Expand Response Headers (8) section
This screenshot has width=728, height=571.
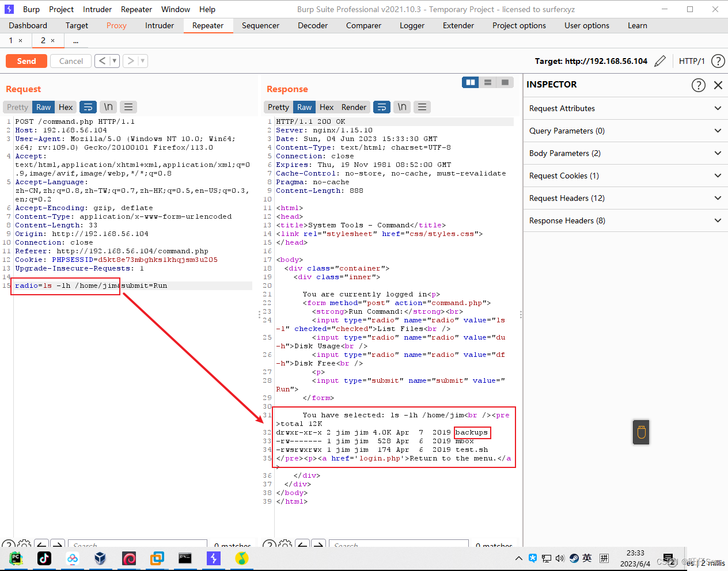click(625, 220)
